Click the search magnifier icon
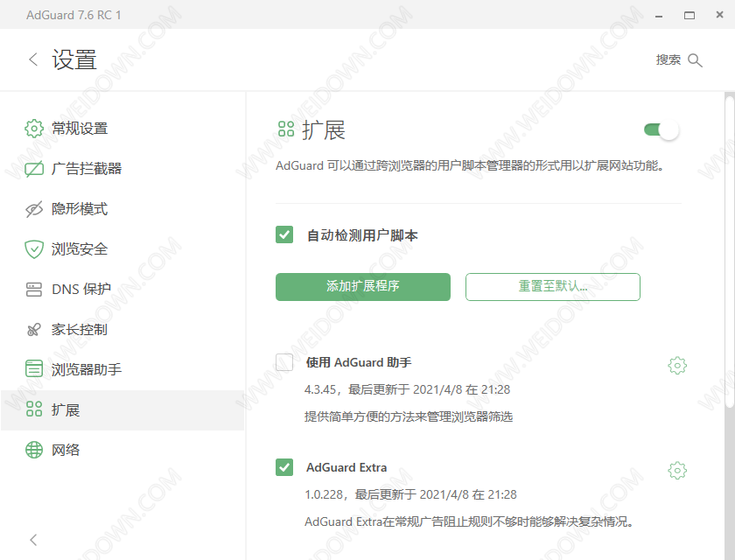The image size is (735, 560). tap(696, 60)
